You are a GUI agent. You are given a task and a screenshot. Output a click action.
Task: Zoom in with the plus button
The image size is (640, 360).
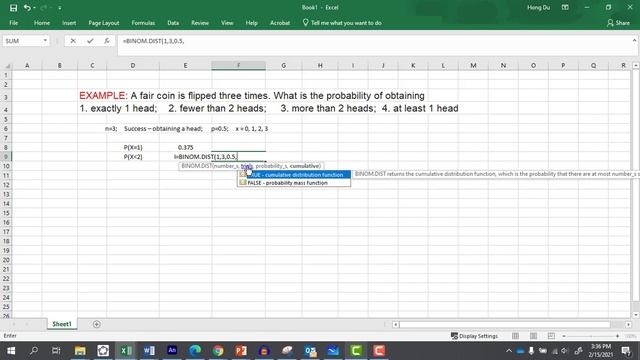(x=617, y=336)
